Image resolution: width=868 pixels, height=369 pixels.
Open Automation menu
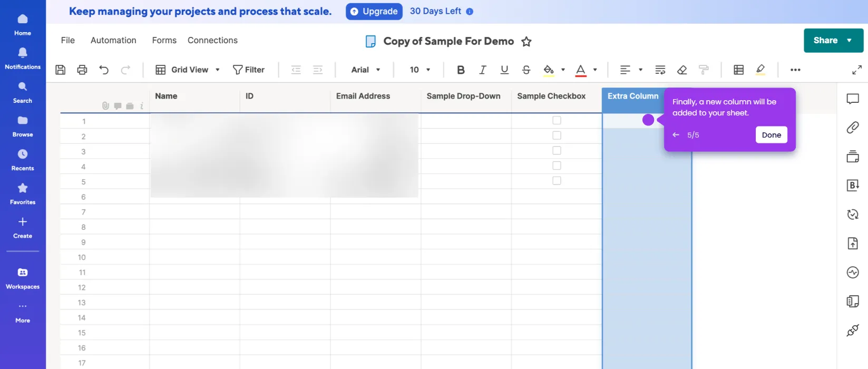pyautogui.click(x=113, y=40)
